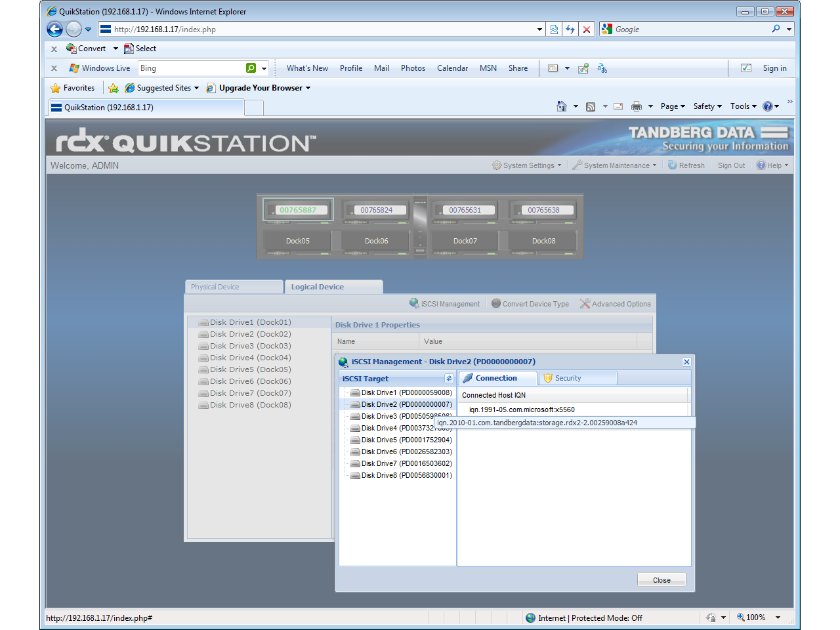Open the Page menu
The image size is (840, 630).
[673, 106]
